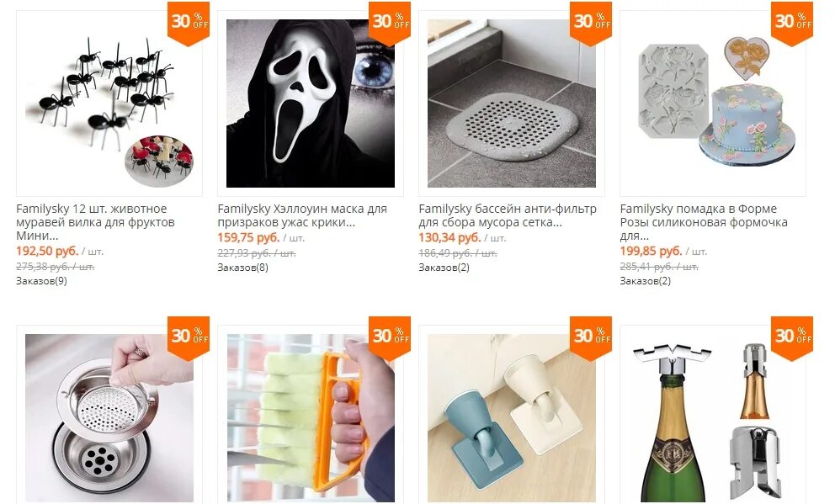Open the Ghostface Halloween mask product image
835x504 pixels.
(x=311, y=103)
